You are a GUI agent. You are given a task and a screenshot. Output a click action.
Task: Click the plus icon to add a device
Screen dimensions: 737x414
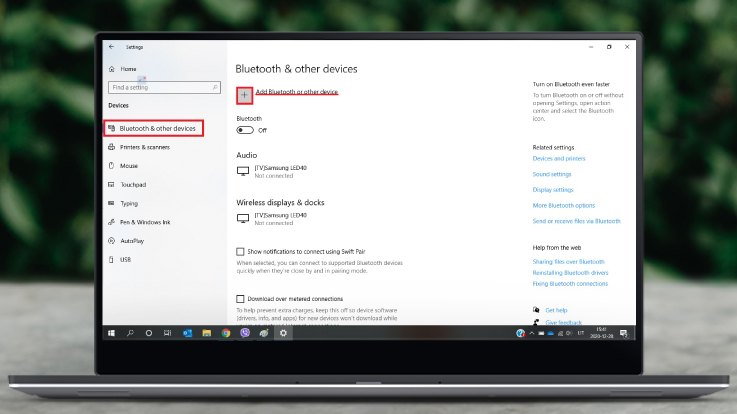(245, 95)
